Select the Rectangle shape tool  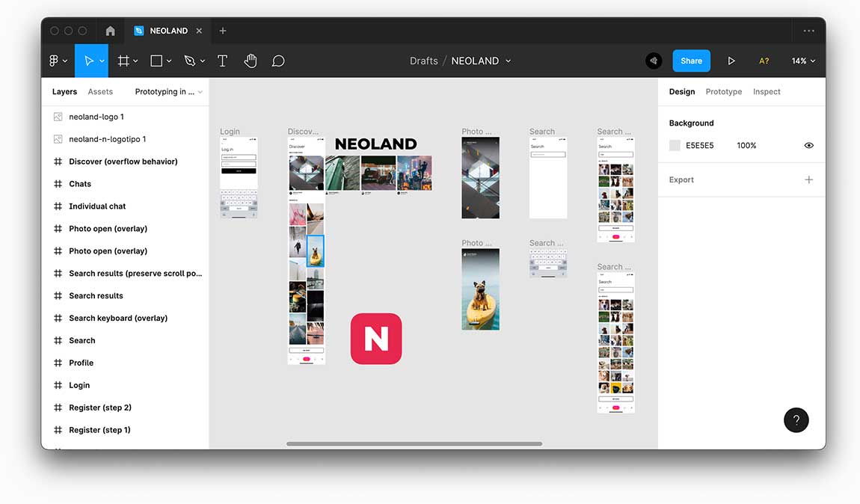pos(155,61)
